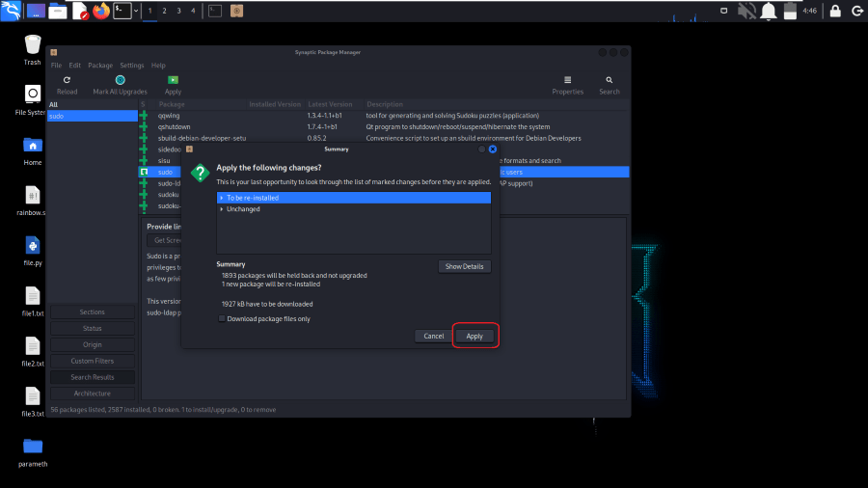
Task: Click Mark All Upgrades in the toolbar
Action: click(x=121, y=85)
